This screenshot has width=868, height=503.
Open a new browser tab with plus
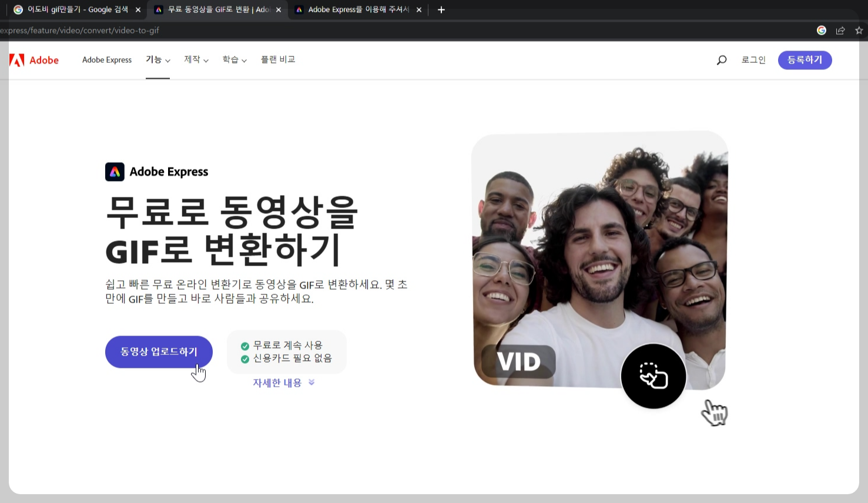click(x=441, y=10)
